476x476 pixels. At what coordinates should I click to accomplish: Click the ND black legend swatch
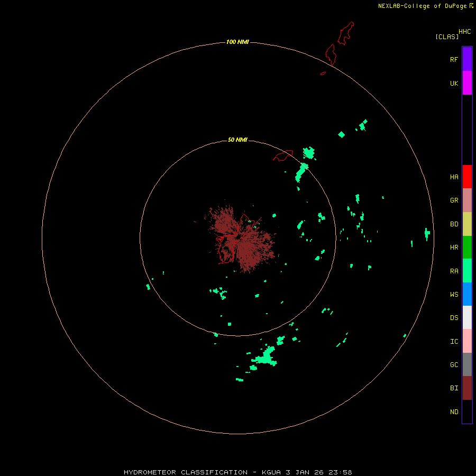click(x=467, y=411)
